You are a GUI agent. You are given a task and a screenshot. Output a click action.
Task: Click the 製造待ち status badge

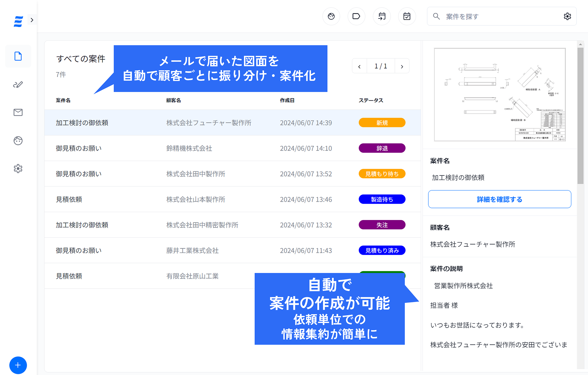pos(382,199)
